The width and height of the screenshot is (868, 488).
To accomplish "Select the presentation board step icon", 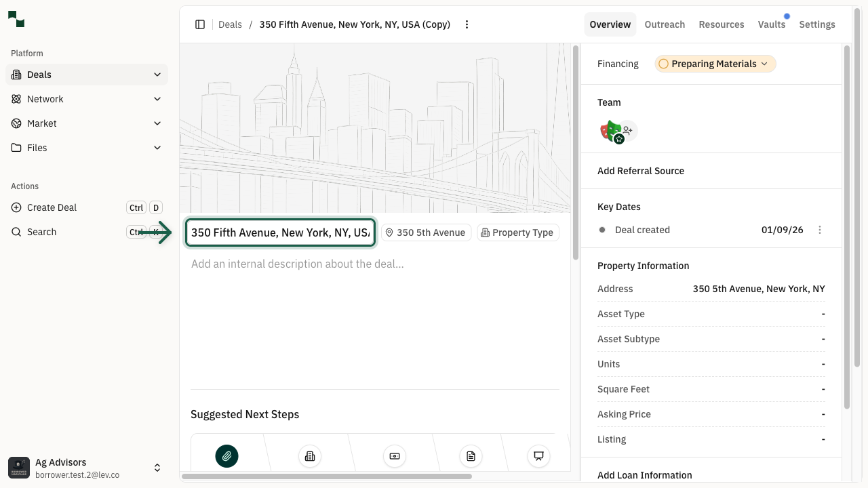I will click(x=538, y=456).
